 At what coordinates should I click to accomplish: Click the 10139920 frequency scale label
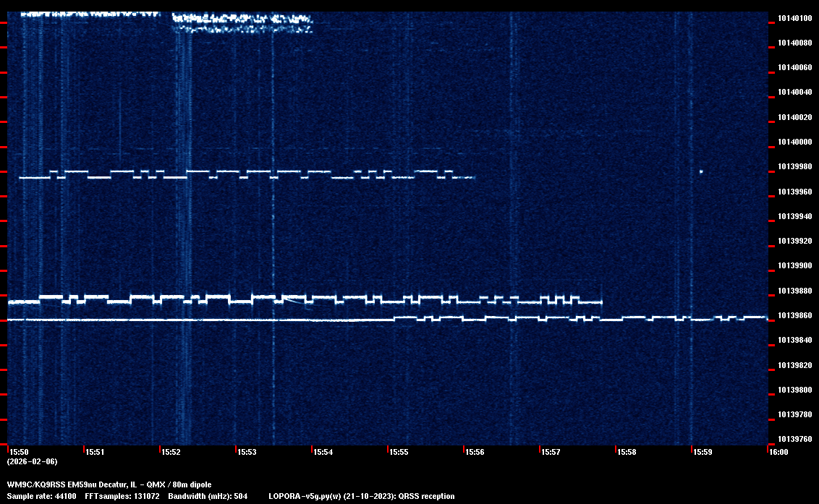[x=794, y=241]
